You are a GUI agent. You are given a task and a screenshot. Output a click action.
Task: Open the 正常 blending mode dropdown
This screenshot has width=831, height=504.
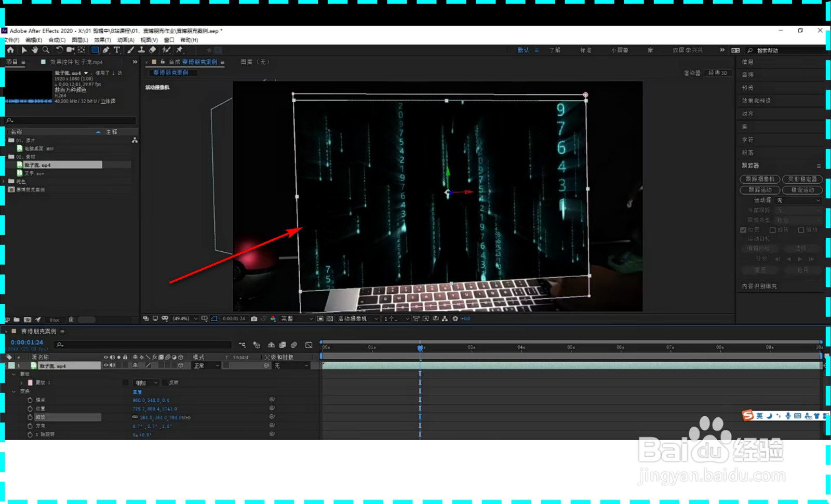click(207, 366)
